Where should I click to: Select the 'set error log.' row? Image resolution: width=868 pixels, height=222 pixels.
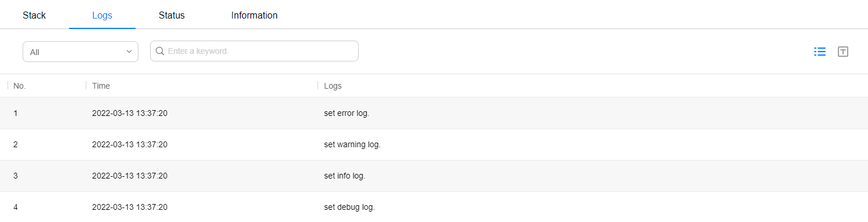coord(434,113)
